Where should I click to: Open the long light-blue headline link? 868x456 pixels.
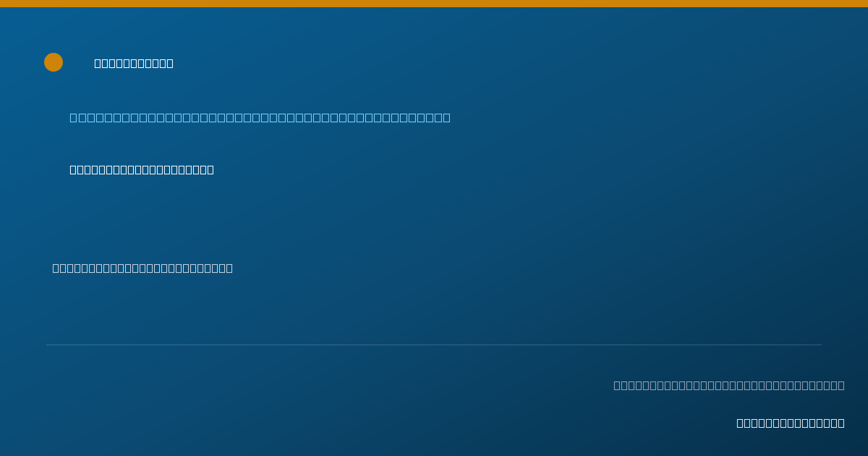click(x=260, y=117)
